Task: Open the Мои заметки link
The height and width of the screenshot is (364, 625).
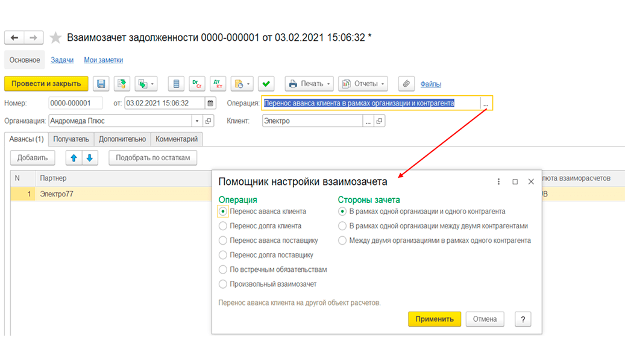Action: 103,60
